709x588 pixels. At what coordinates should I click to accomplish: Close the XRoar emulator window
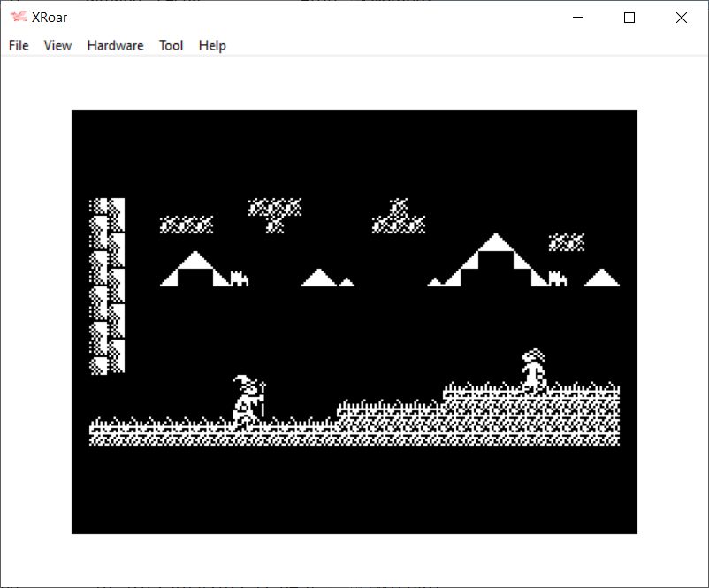click(681, 18)
